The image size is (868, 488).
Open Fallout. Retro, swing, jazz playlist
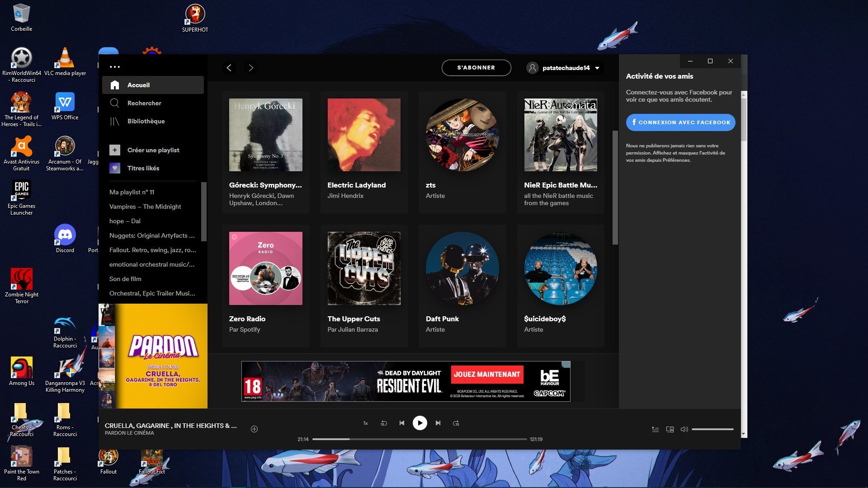(153, 250)
